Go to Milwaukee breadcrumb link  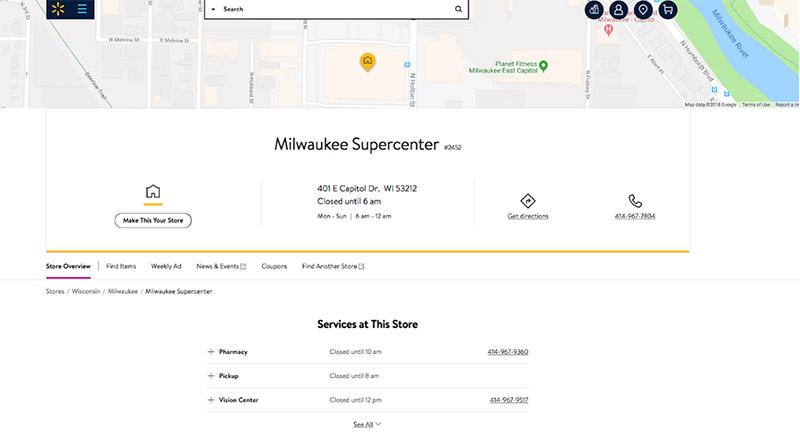pyautogui.click(x=122, y=292)
